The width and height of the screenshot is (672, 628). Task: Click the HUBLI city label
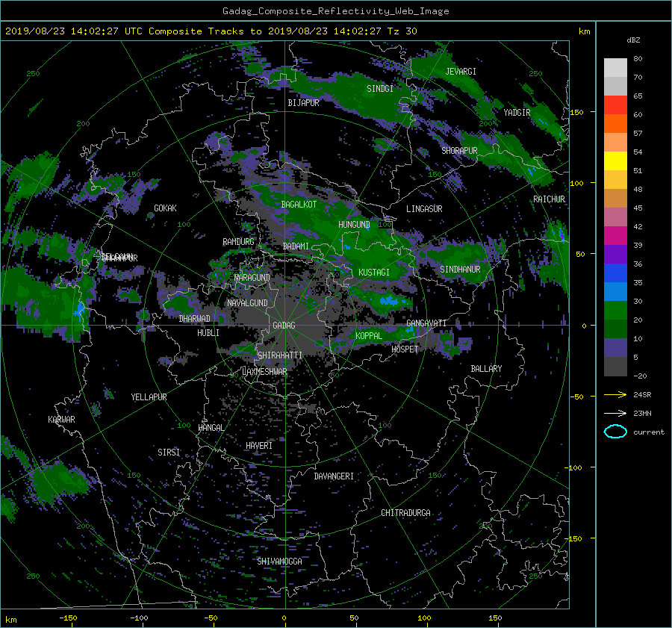coord(208,333)
